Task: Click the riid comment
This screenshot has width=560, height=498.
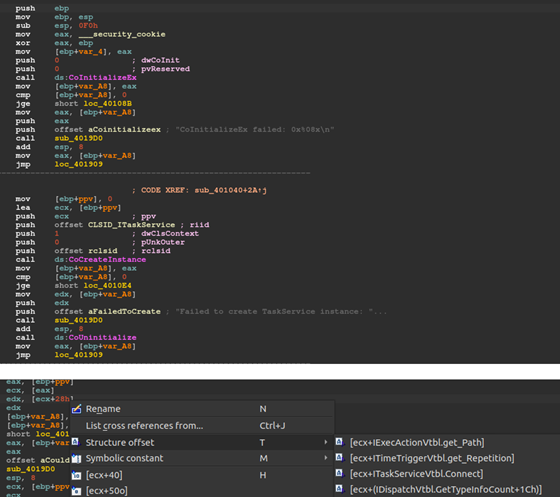Action: click(x=199, y=225)
